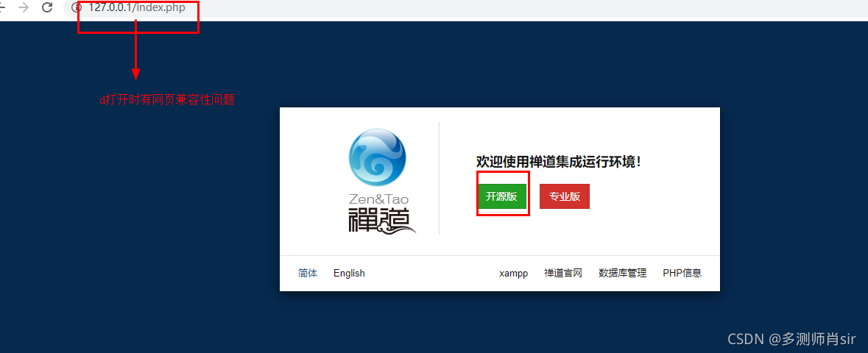868x353 pixels.
Task: Open the red 专业版 button
Action: click(564, 196)
